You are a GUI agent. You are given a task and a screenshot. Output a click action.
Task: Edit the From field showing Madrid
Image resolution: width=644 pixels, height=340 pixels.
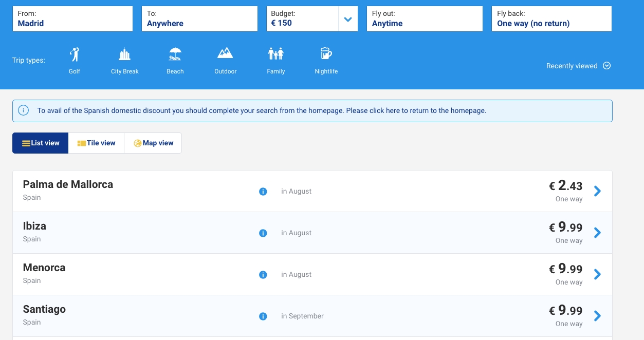(72, 19)
